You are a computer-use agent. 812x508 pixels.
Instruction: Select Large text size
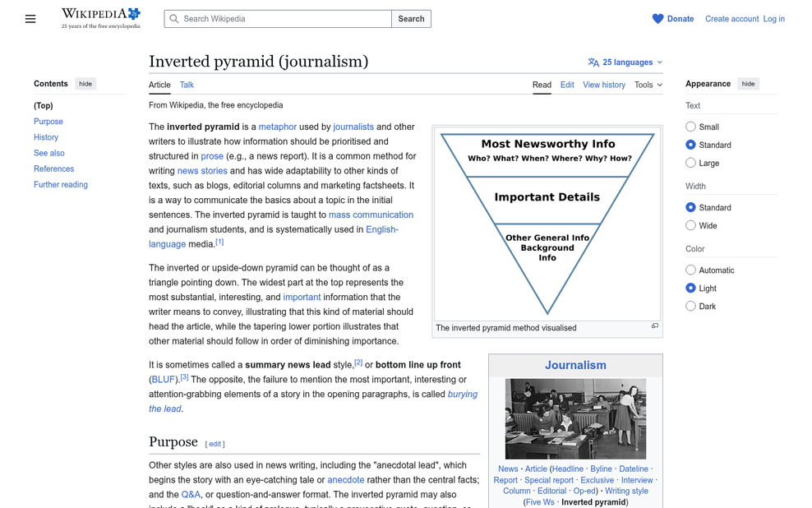click(690, 163)
